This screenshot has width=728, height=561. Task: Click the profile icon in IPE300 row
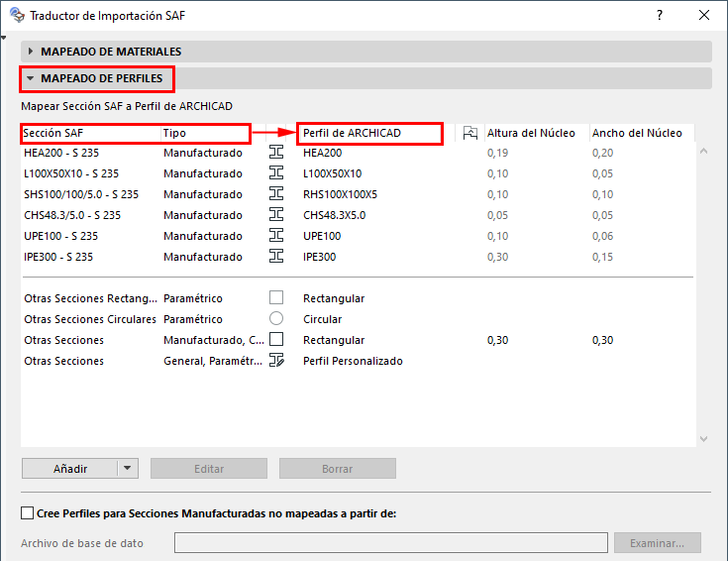click(x=276, y=257)
